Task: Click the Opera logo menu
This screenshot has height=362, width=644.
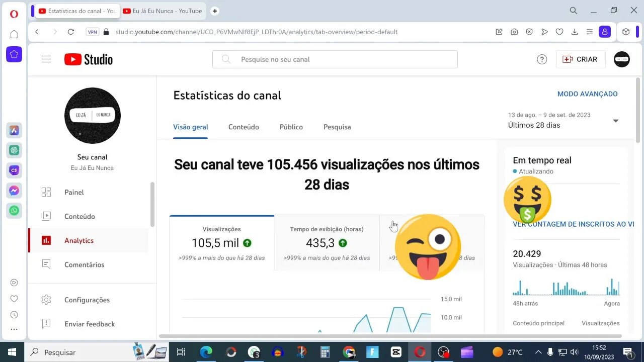Action: click(x=14, y=14)
